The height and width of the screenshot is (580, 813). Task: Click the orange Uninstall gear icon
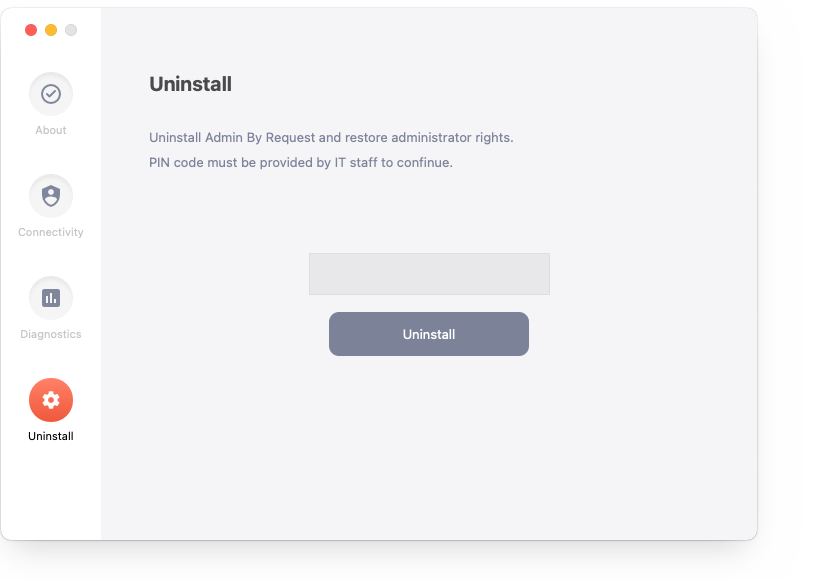tap(51, 400)
